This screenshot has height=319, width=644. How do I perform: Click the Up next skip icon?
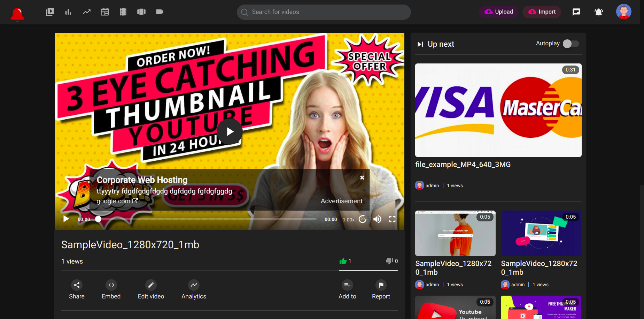point(420,44)
